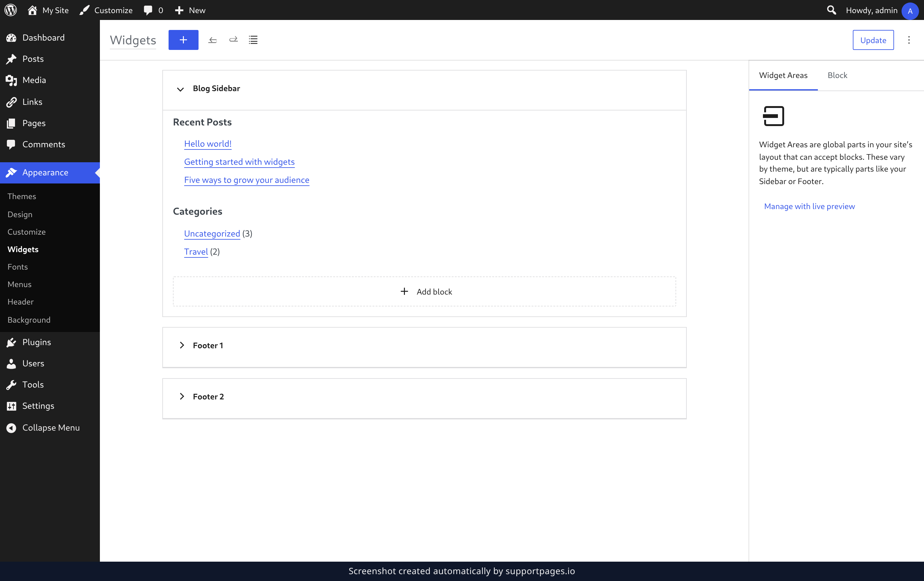Open the three-dot options menu

(909, 40)
